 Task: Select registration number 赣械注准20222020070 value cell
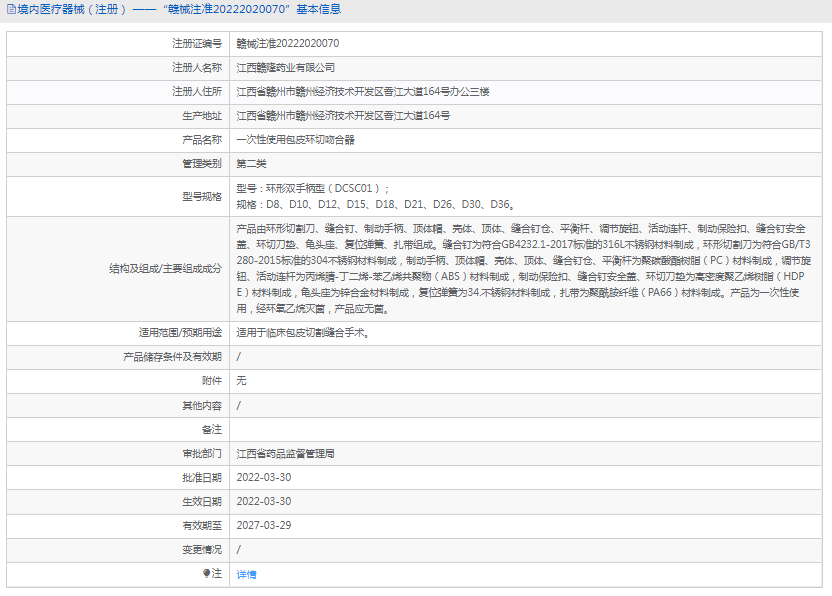tap(288, 44)
